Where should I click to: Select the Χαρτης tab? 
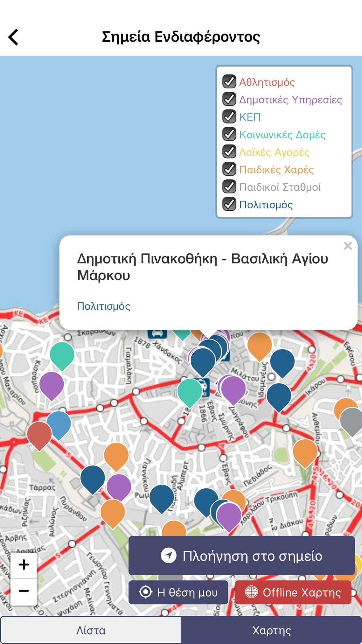tap(271, 630)
